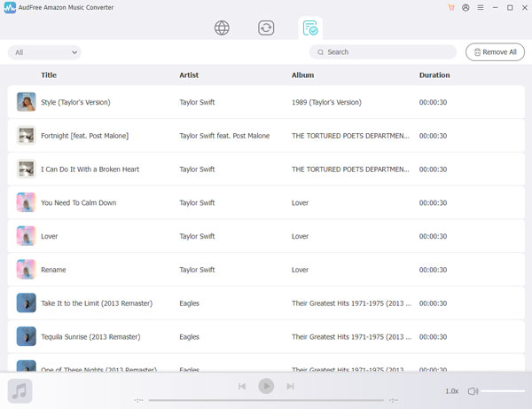Select Tequila Sunrise (2013 Remaster) title

(90, 337)
